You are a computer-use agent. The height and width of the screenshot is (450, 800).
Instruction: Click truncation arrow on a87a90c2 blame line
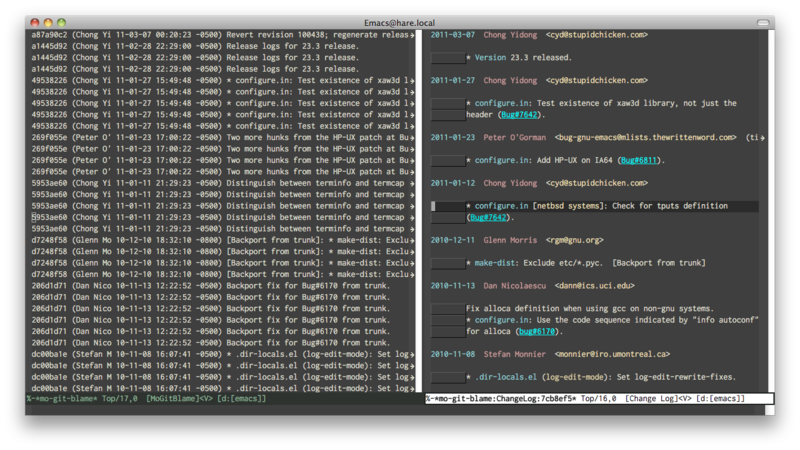[x=412, y=35]
